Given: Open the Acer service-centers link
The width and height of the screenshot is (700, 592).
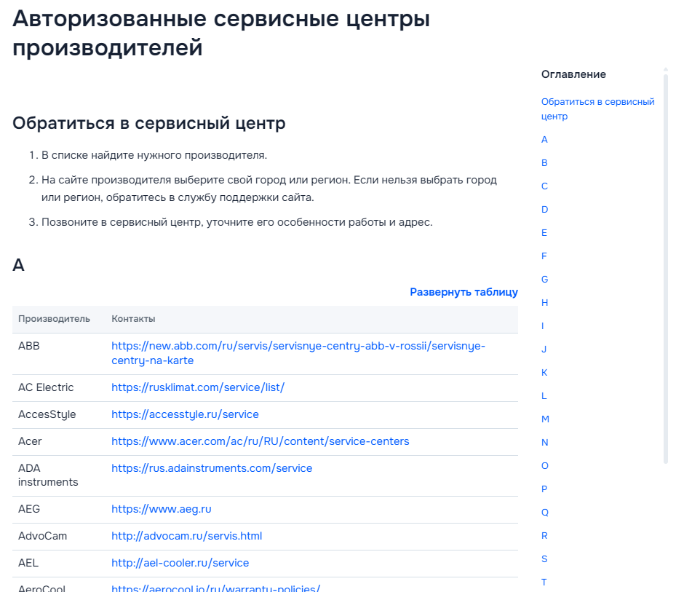Looking at the screenshot, I should pos(260,441).
